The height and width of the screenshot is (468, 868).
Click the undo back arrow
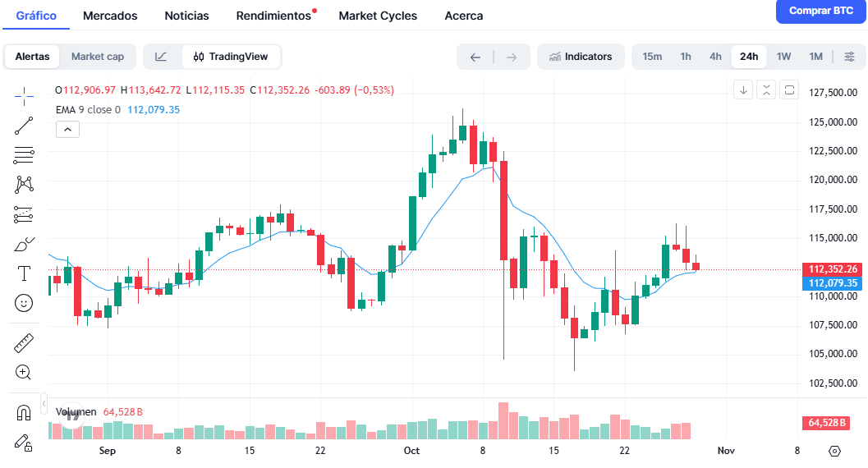(x=475, y=57)
